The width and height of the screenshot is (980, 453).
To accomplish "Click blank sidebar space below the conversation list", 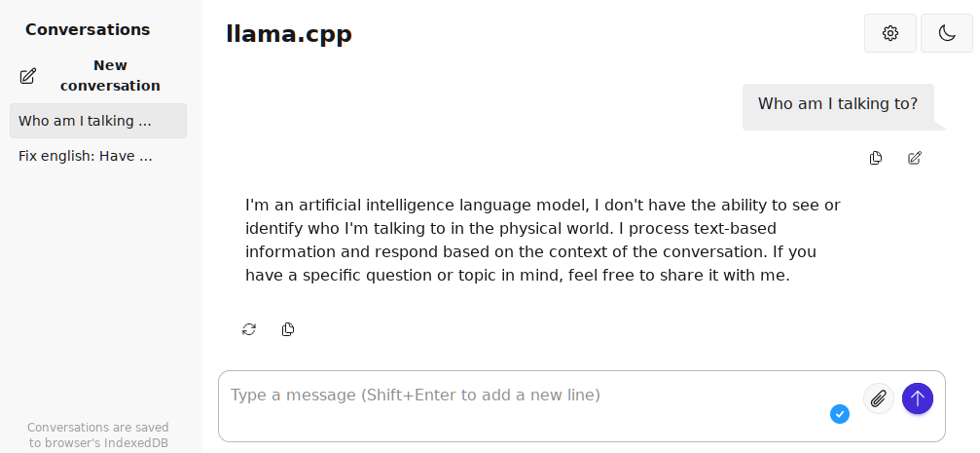I will [x=100, y=287].
